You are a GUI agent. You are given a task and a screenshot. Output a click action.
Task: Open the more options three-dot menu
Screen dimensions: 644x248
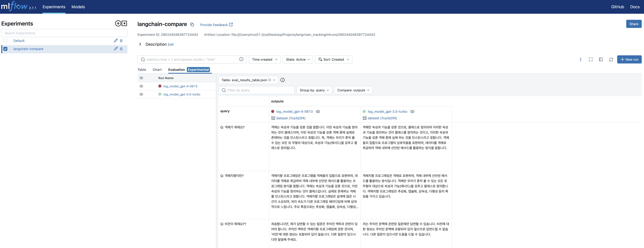(580, 59)
